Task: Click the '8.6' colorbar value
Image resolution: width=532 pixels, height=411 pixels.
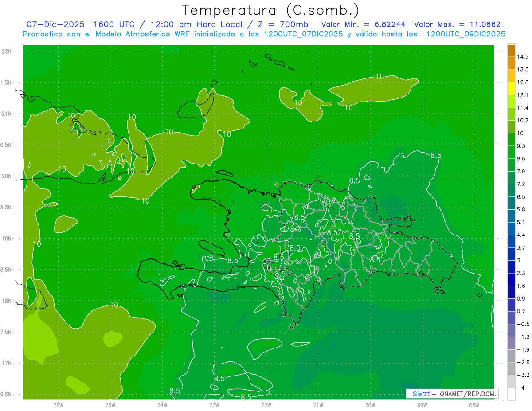Action: 521,159
